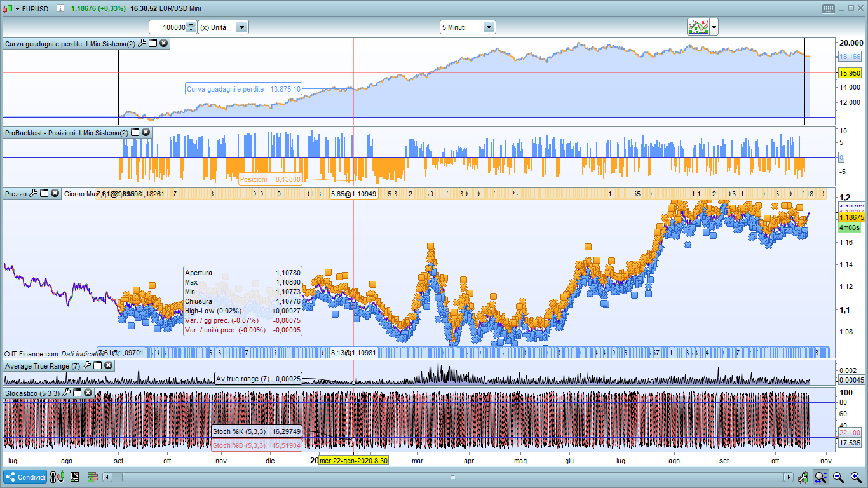Click the list icon in the bottom toolbar
868x488 pixels.
75,477
